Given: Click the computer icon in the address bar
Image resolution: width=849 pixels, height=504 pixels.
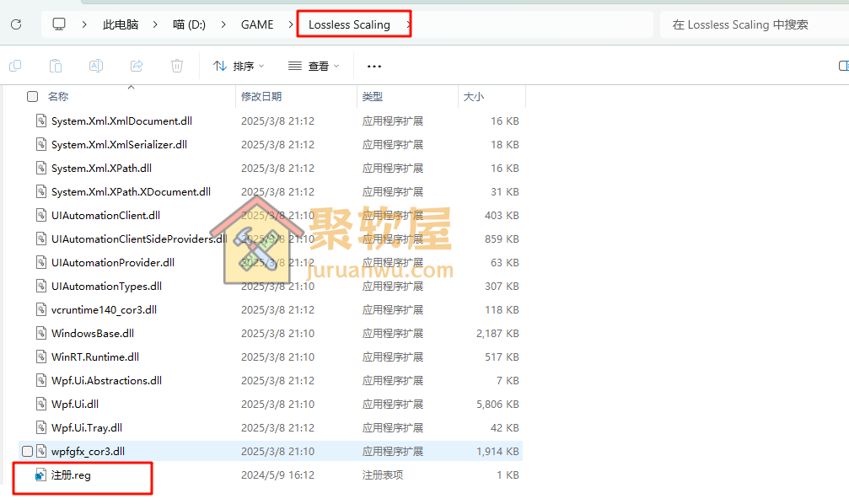Looking at the screenshot, I should point(58,24).
